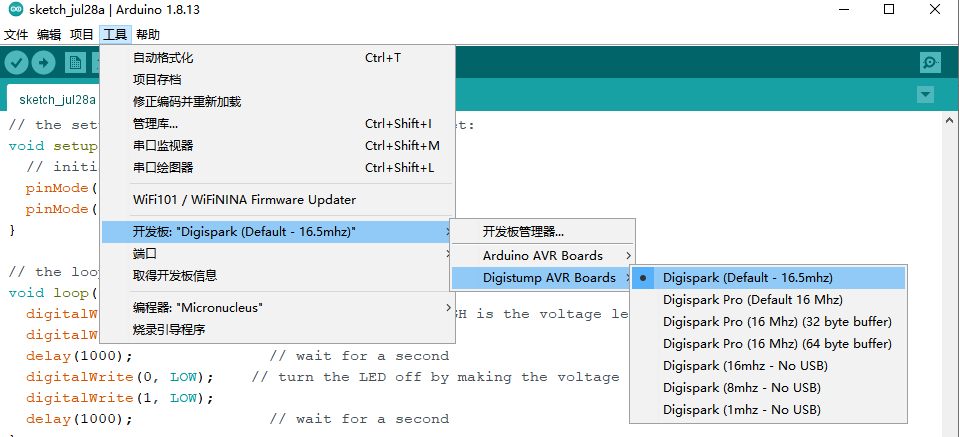Select Digispark (16mhz - No USB) board

pos(768,365)
